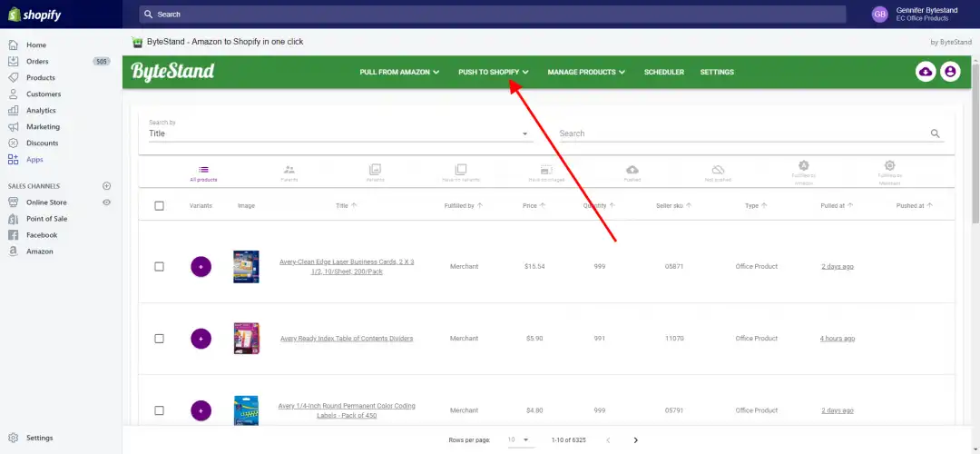This screenshot has width=980, height=454.
Task: Open Point of Sale channel
Action: click(x=47, y=218)
